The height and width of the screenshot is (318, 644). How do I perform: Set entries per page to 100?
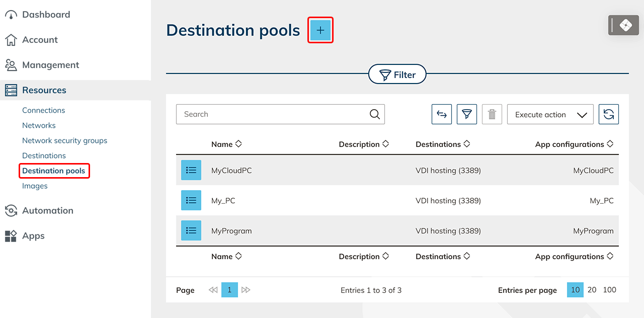(x=609, y=290)
